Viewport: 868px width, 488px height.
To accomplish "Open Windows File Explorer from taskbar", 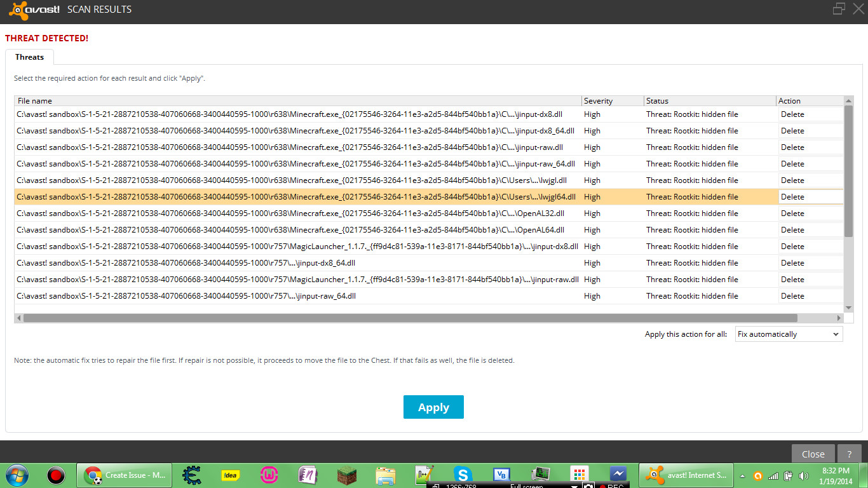I will (386, 475).
